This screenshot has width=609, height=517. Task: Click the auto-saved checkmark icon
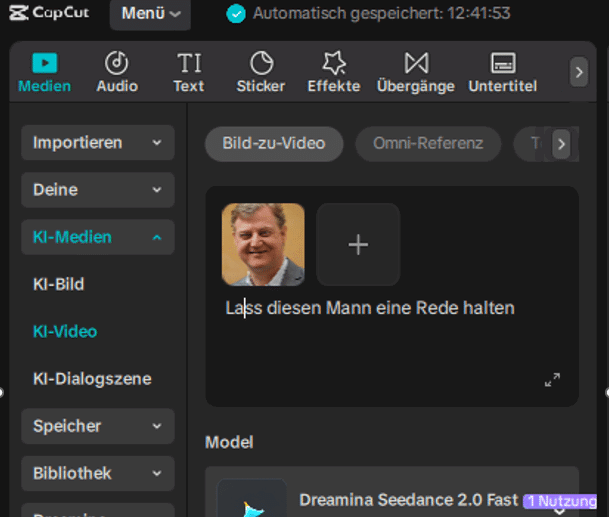(236, 14)
